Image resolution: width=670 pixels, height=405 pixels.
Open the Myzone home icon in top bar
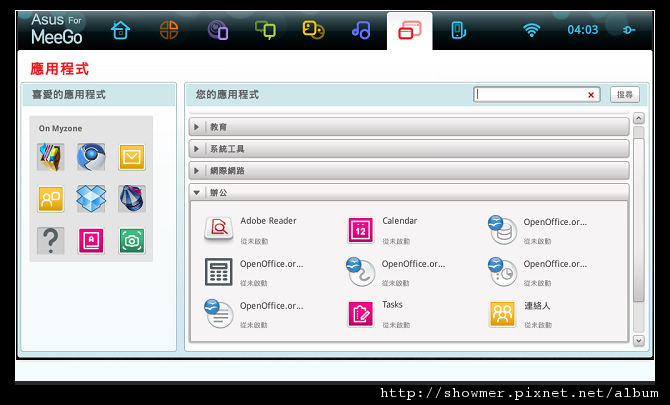coord(120,30)
